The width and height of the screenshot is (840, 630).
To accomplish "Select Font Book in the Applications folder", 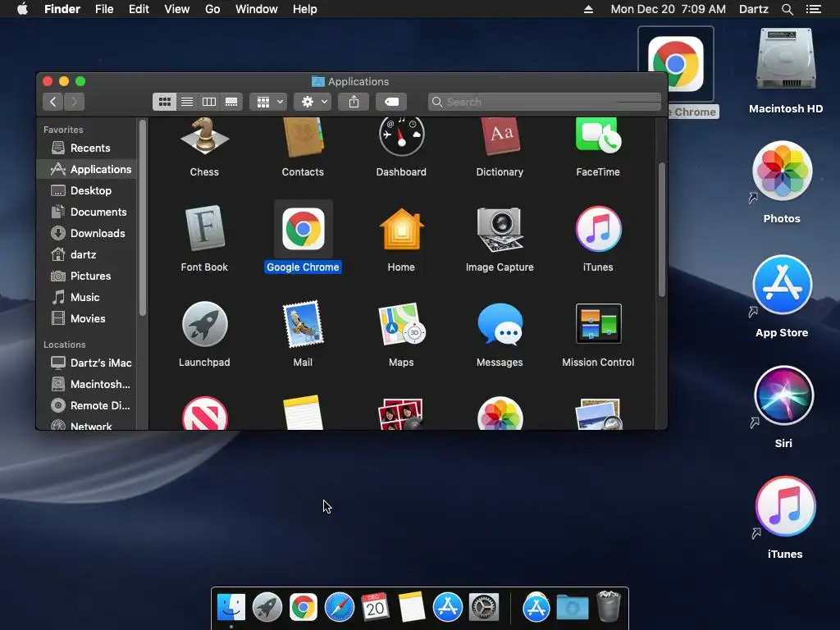I will tap(204, 229).
